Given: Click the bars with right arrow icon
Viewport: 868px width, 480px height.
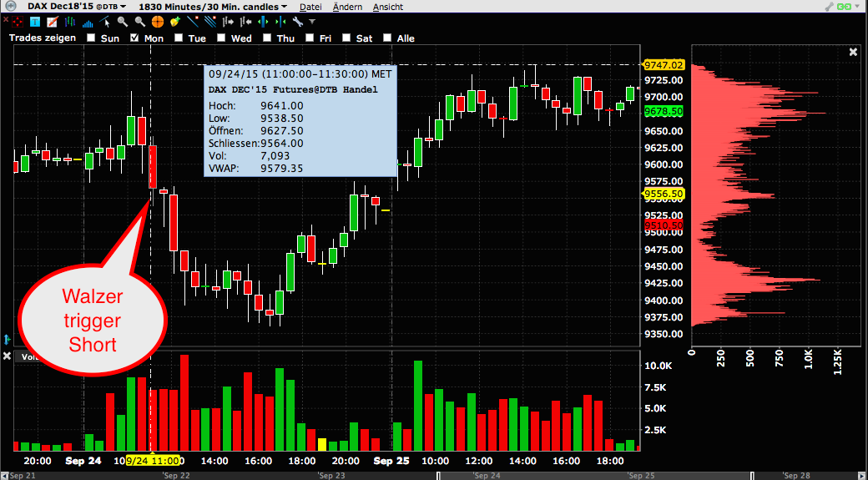Looking at the screenshot, I should (228, 23).
